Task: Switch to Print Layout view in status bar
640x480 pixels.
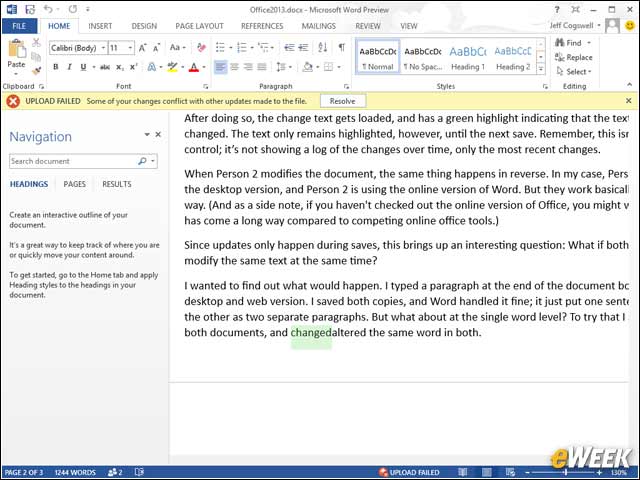Action: click(x=487, y=472)
